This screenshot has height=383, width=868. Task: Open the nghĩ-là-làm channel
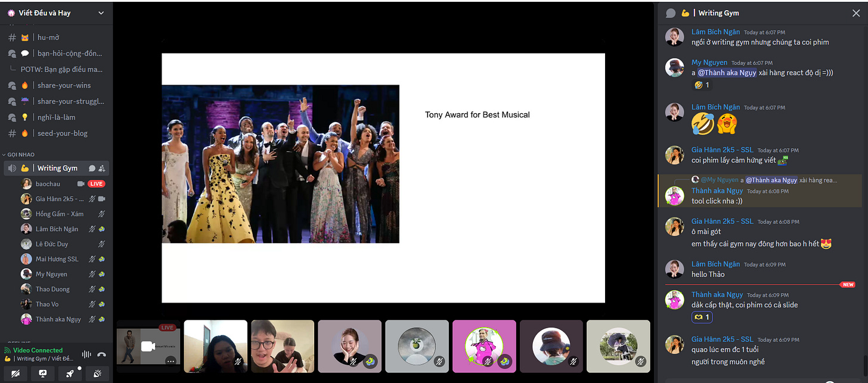tap(57, 117)
